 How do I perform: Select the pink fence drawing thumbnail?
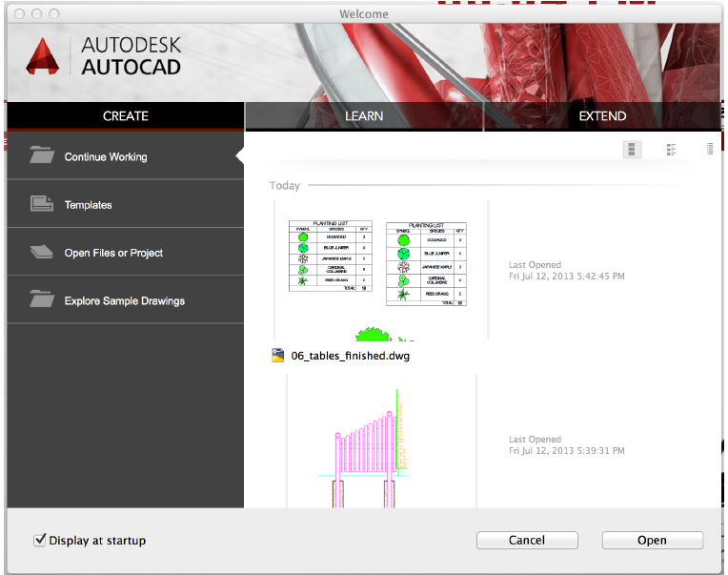(x=381, y=442)
